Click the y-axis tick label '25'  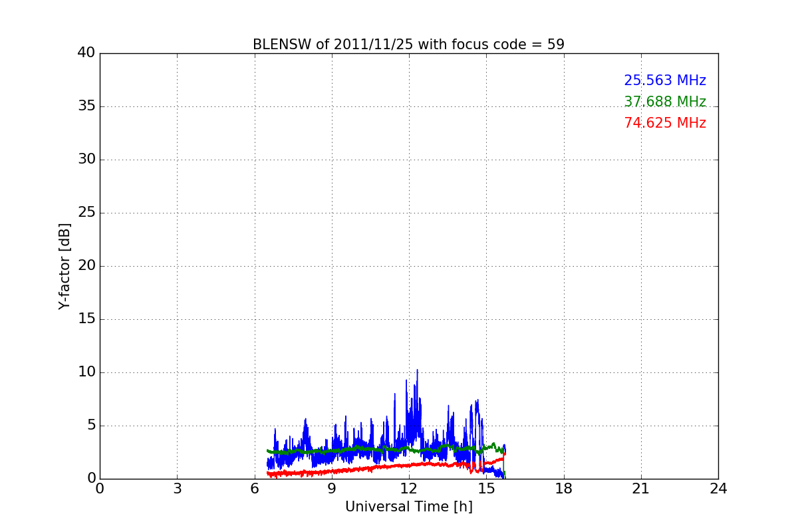coord(86,213)
